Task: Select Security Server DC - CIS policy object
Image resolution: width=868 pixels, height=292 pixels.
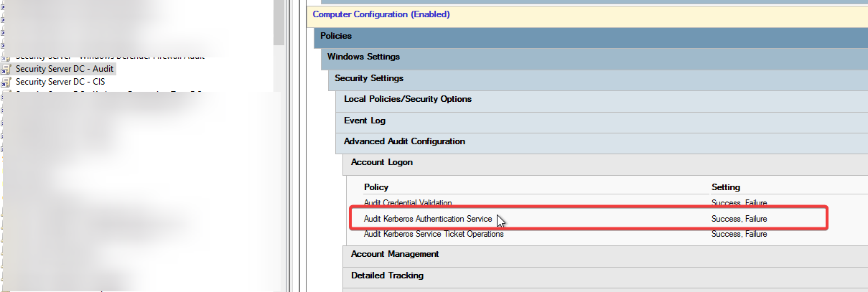Action: point(60,82)
